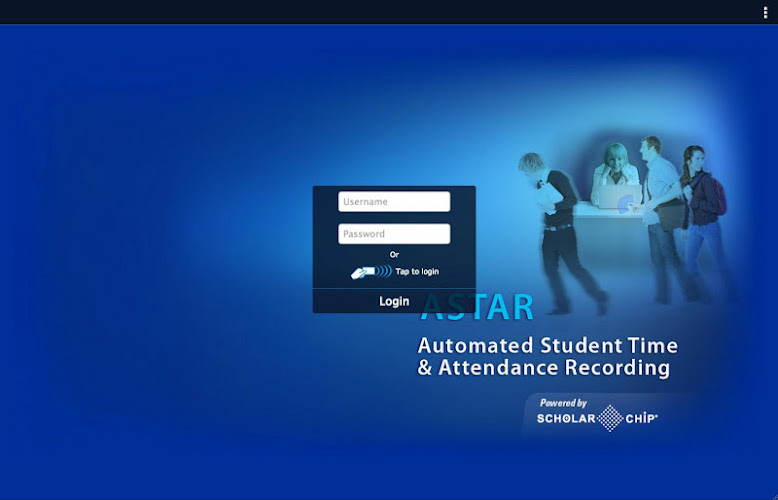Click the "Tap to login" text
The height and width of the screenshot is (500, 778).
click(417, 272)
